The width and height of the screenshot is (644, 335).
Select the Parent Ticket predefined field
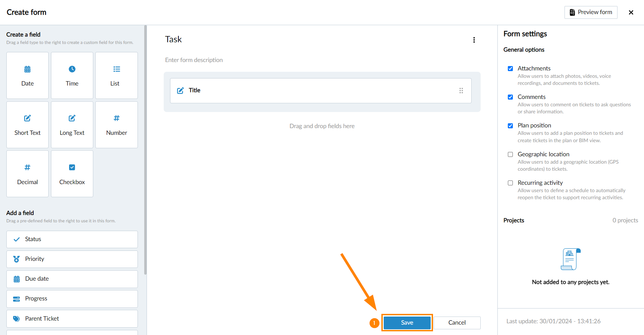(x=72, y=319)
